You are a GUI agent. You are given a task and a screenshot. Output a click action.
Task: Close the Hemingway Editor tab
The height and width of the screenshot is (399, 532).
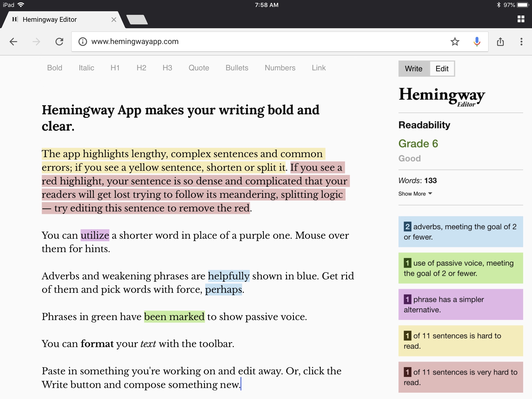click(x=114, y=20)
